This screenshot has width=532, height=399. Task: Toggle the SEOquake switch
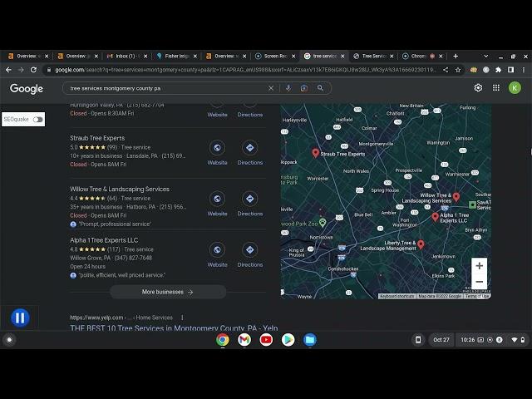click(37, 120)
